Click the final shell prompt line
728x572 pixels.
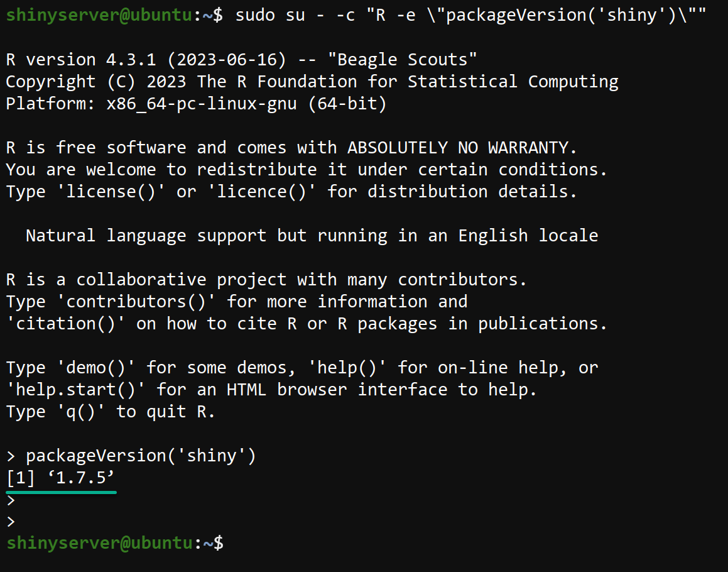[114, 542]
